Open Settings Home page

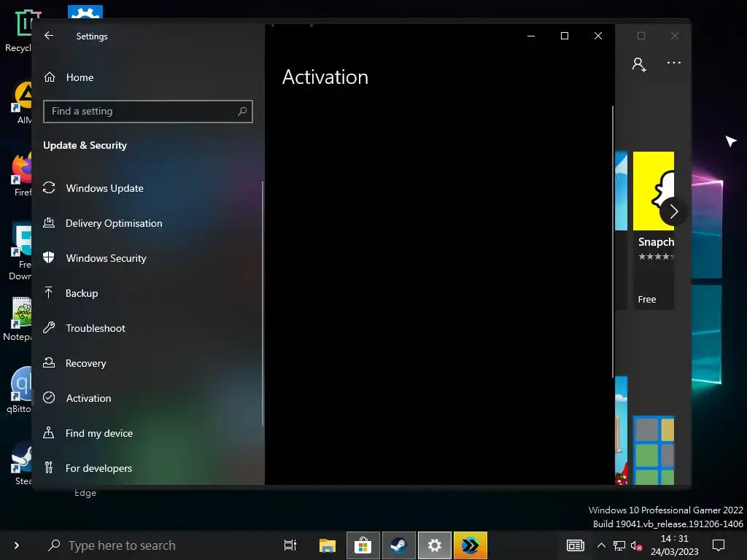80,77
